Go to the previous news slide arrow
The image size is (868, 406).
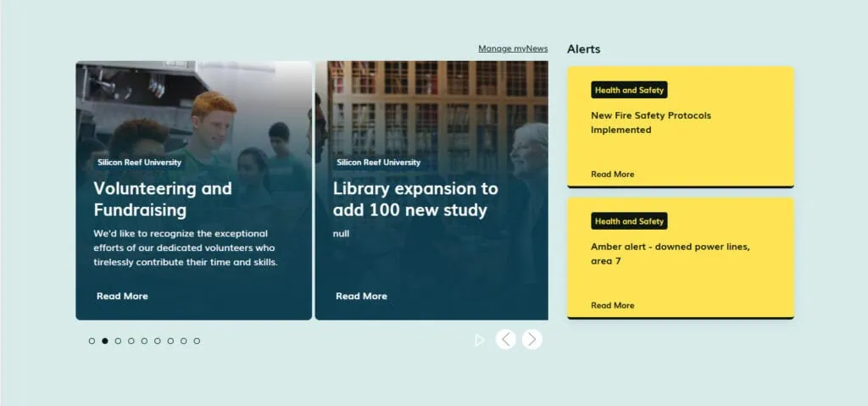(506, 340)
